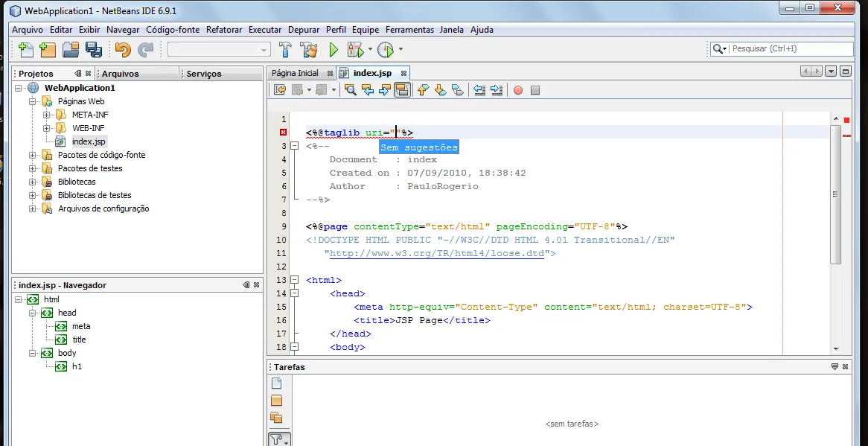Viewport: 868px width, 446px height.
Task: Open the Refatorar menu
Action: (x=224, y=30)
